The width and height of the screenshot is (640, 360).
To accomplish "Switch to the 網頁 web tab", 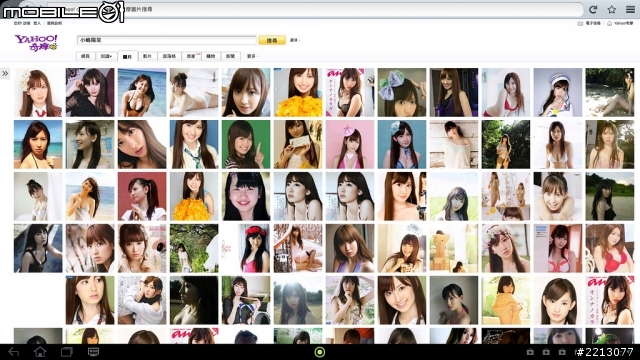I will 85,56.
